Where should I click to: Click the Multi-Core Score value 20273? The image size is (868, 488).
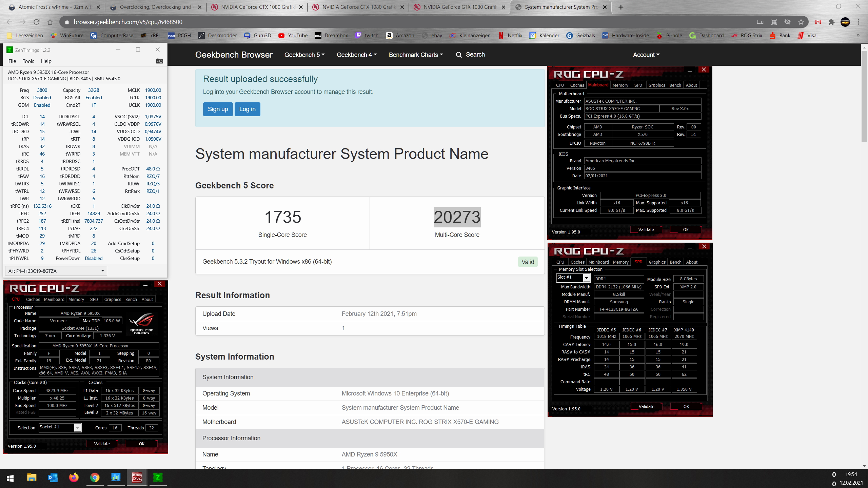[x=457, y=217]
